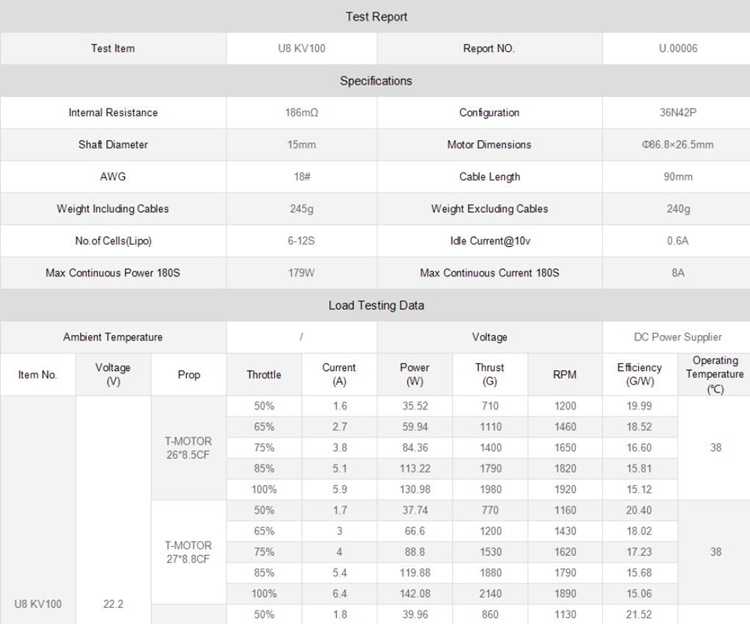Viewport: 750px width, 624px height.
Task: Click report number 'U.00006'
Action: (678, 48)
